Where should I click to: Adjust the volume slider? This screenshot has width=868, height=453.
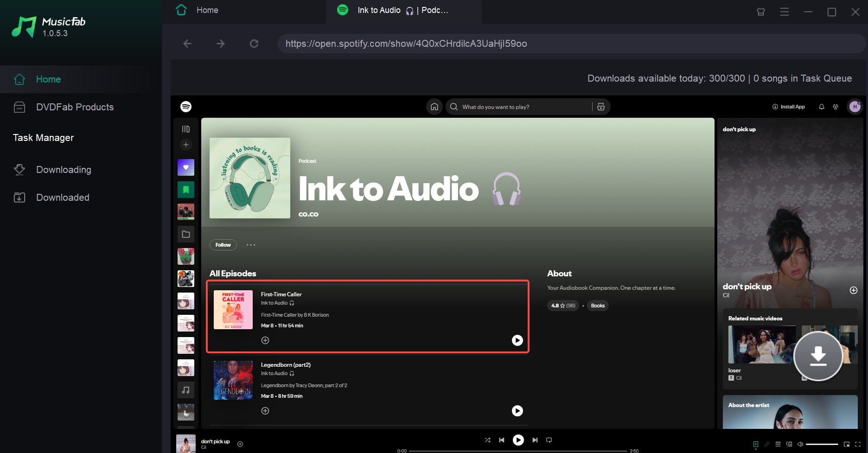[x=822, y=444]
